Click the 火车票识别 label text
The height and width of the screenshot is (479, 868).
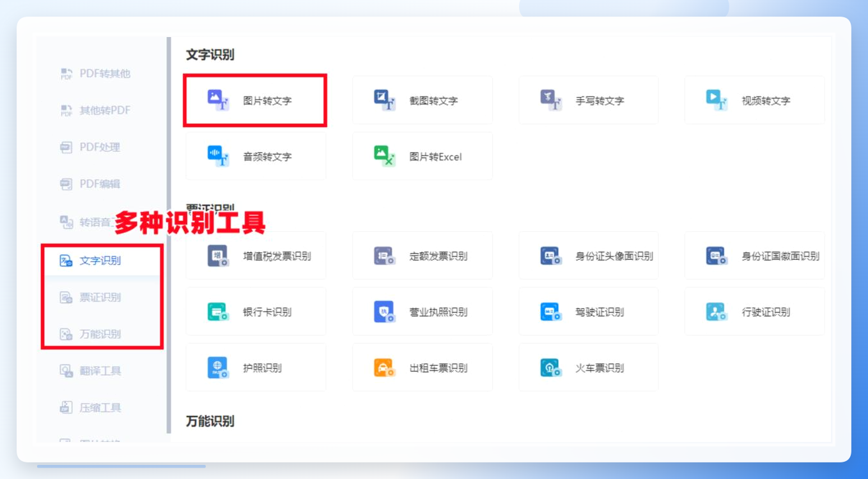point(600,369)
